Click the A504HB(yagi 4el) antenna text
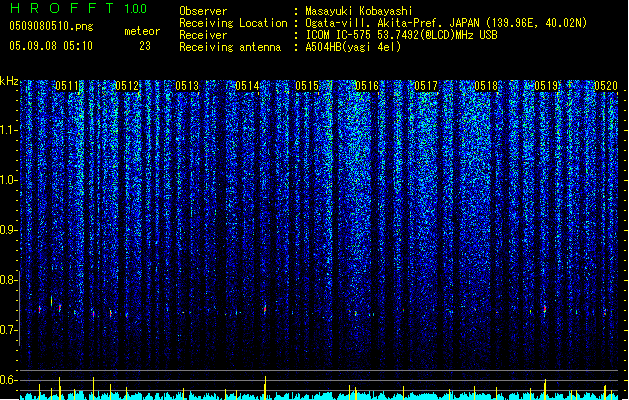 coord(353,47)
